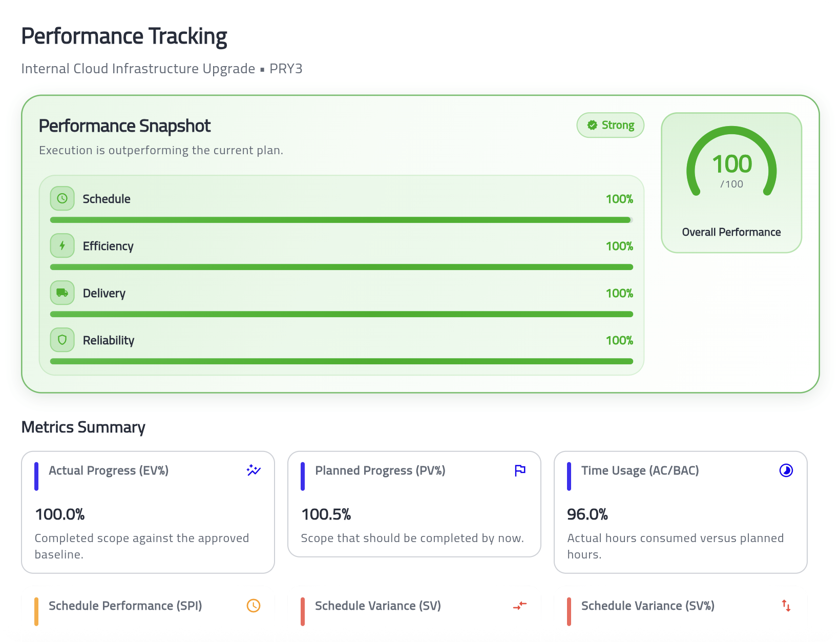Open the Performance Snapshot panel
This screenshot has width=840, height=642.
point(124,126)
